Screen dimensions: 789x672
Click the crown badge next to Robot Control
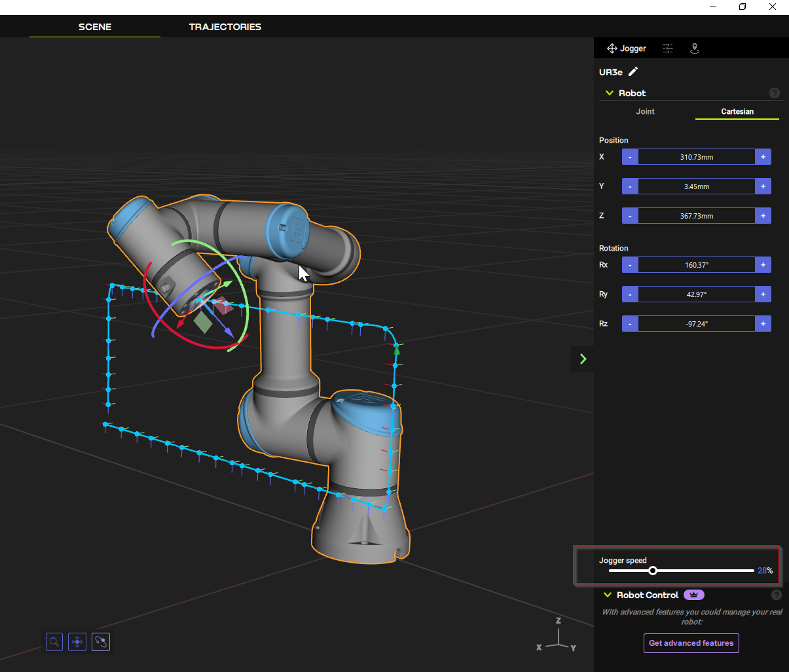[x=694, y=595]
